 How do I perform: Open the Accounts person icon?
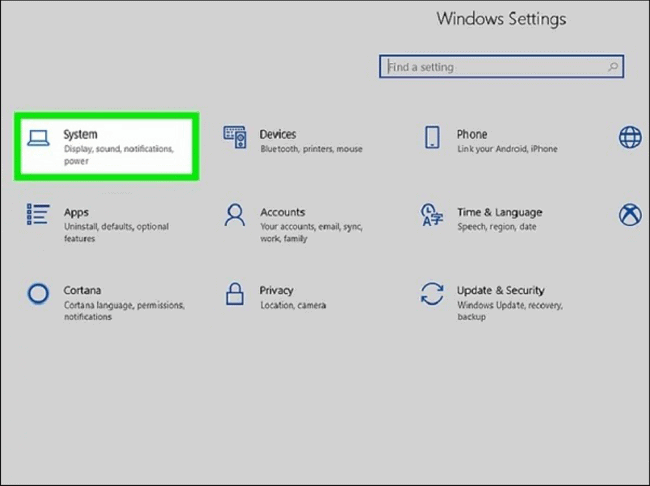point(235,214)
